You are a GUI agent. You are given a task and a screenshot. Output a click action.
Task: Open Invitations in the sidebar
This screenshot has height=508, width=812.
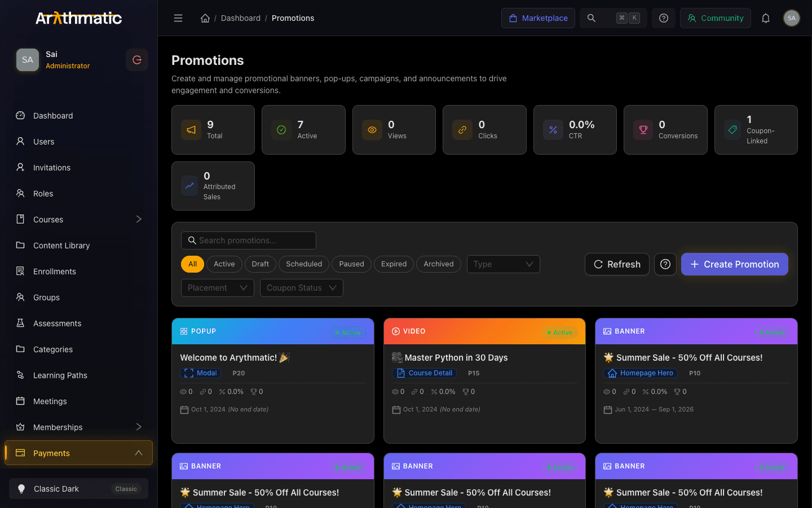click(78, 168)
